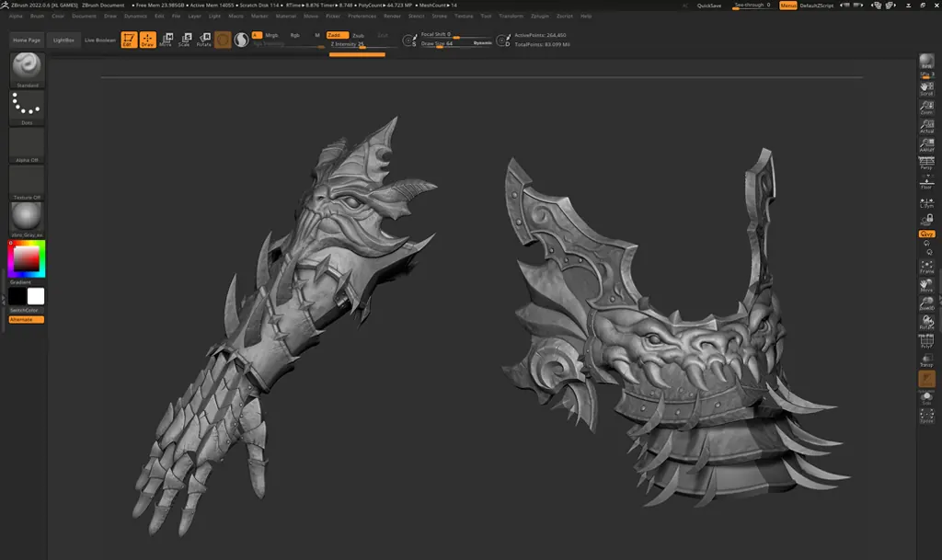Toggle the Floor grid
Screen dimensions: 942x560
(x=926, y=182)
